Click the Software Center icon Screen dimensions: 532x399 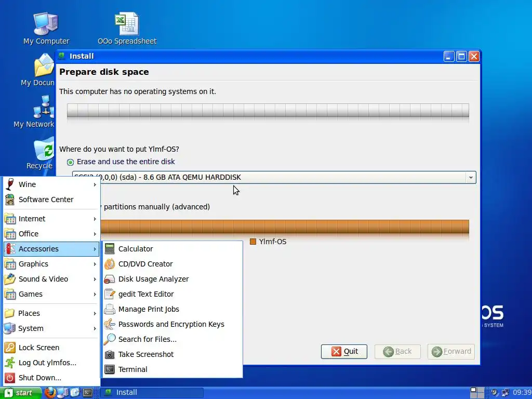tap(10, 199)
